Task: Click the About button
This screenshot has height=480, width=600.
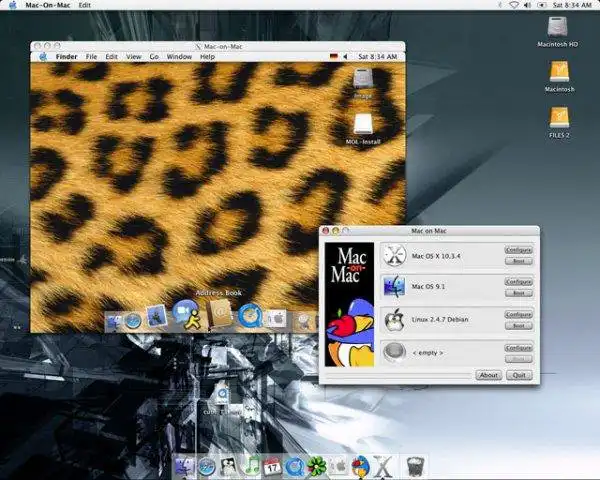Action: (489, 375)
